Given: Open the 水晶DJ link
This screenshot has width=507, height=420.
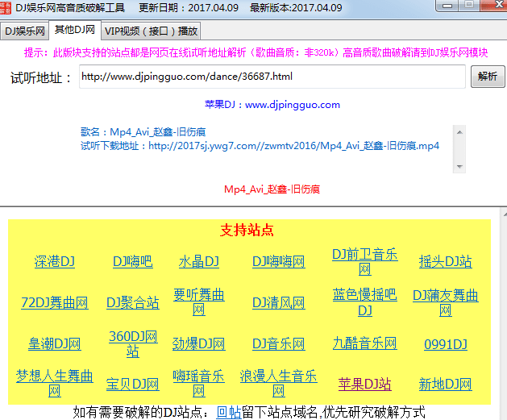Looking at the screenshot, I should point(198,262).
